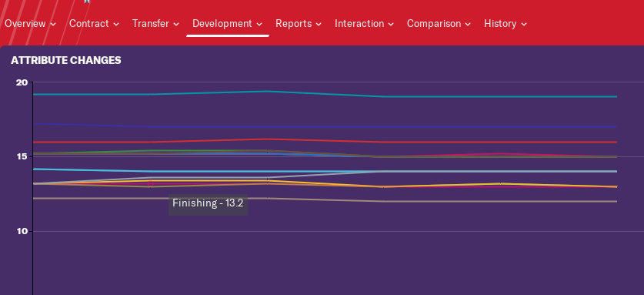Open the Reports tab menu
The image size is (644, 295).
[299, 24]
